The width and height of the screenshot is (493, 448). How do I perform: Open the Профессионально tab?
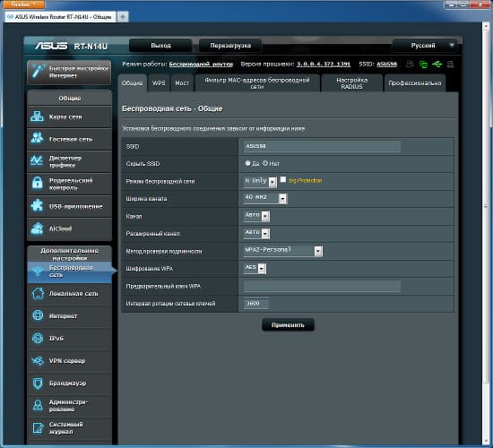tap(415, 83)
